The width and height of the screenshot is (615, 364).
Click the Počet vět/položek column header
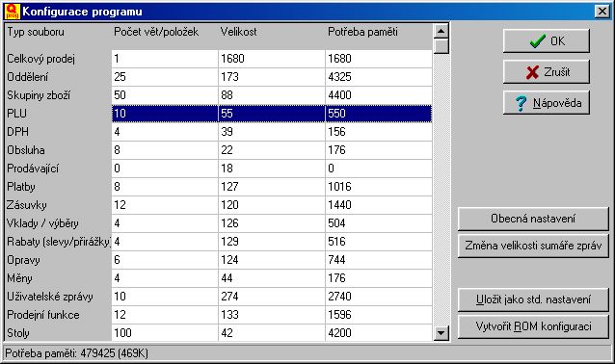tap(156, 32)
